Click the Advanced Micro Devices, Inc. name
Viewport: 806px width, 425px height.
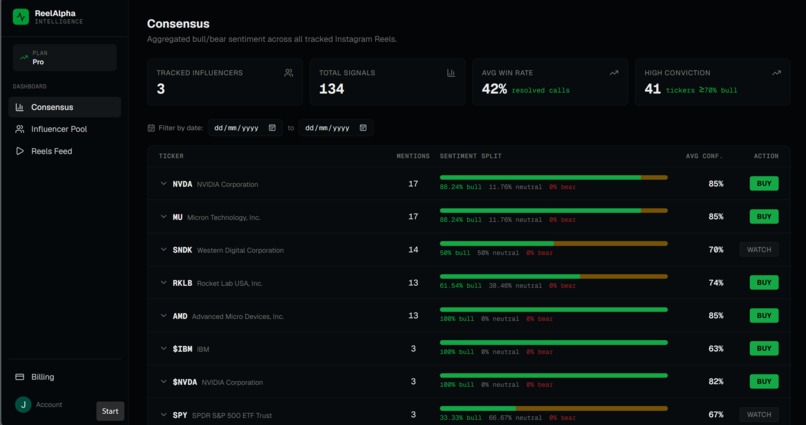(237, 317)
